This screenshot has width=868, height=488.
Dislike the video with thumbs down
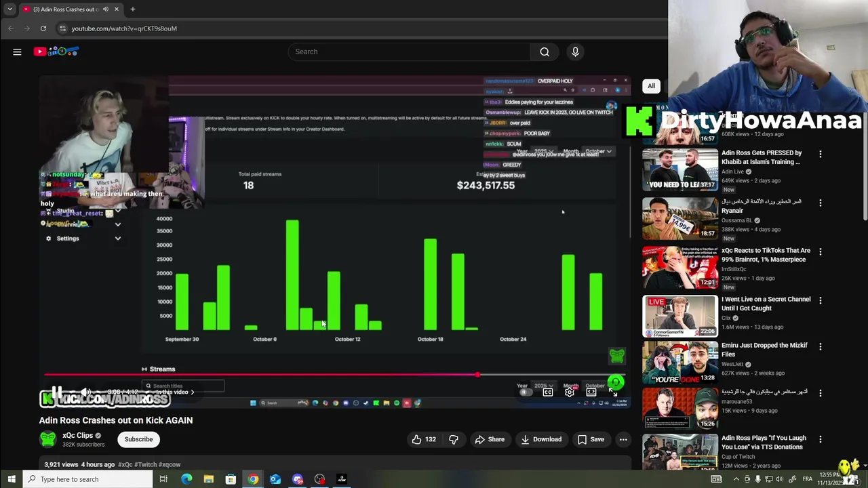tap(454, 439)
